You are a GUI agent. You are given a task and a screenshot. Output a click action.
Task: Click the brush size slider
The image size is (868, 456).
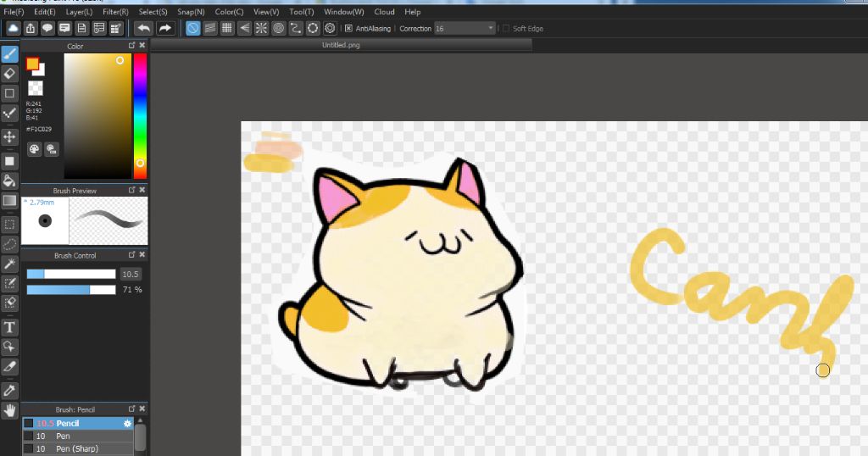point(71,274)
